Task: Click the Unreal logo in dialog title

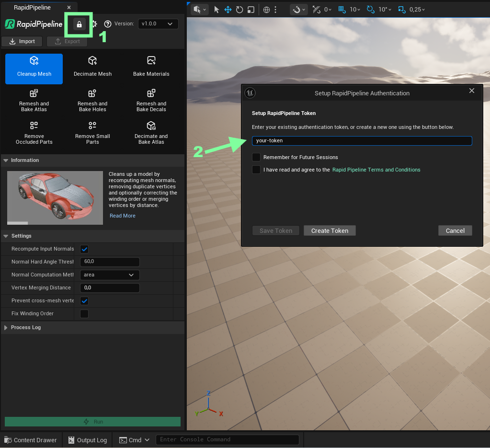Action: pyautogui.click(x=250, y=93)
